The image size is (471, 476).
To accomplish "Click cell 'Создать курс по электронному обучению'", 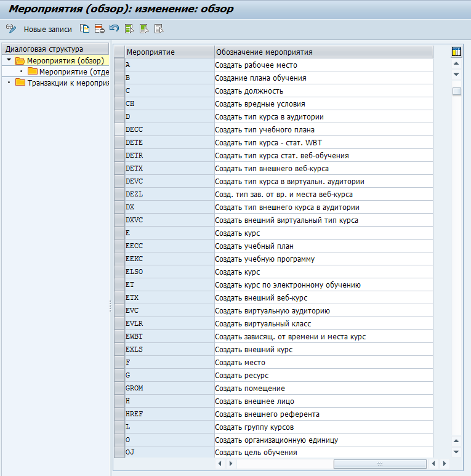I will point(323,284).
